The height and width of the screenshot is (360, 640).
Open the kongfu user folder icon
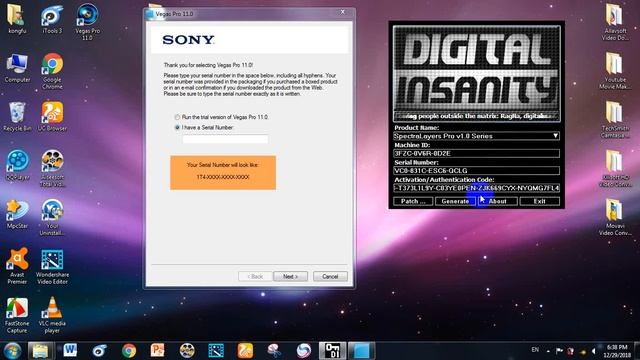click(x=17, y=18)
